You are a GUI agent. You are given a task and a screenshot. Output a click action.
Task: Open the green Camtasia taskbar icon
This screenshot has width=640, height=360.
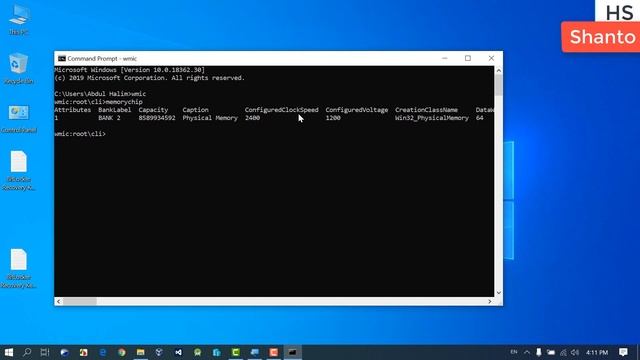[236, 352]
